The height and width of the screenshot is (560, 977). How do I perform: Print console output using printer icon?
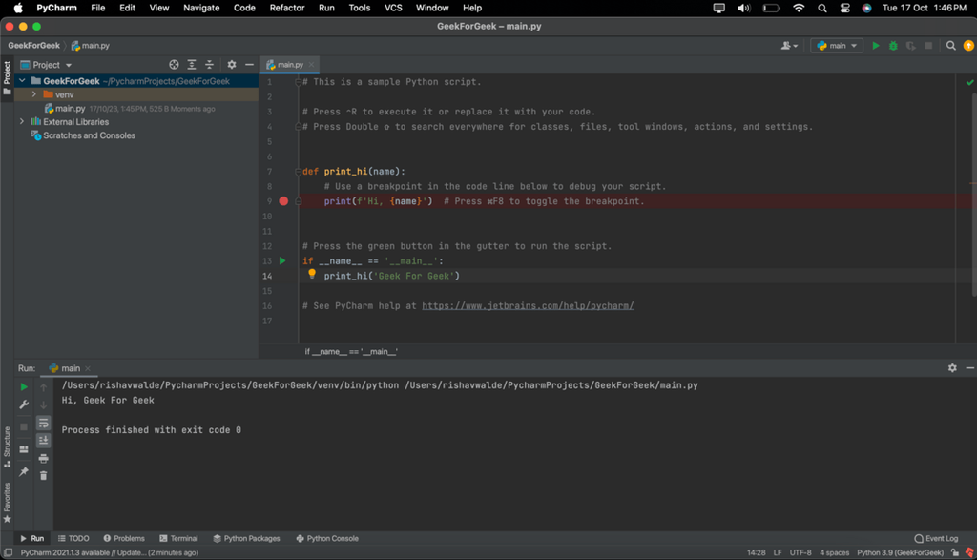coord(43,458)
